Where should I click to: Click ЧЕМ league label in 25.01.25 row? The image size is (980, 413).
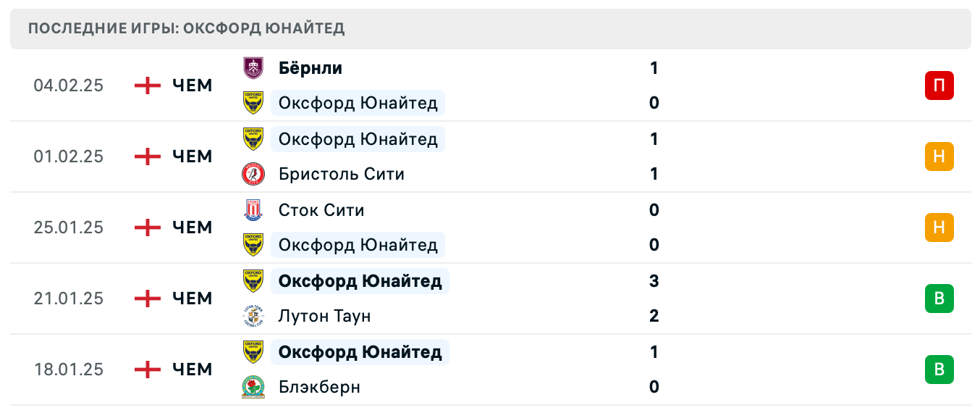point(193,228)
